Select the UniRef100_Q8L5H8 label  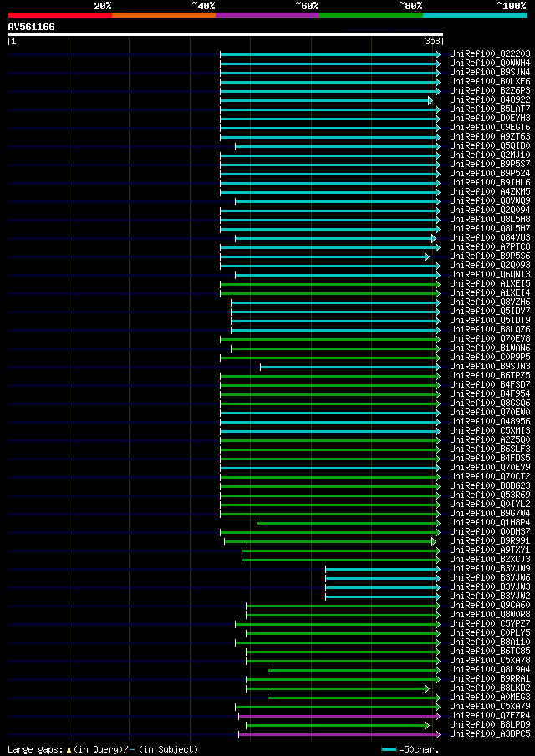coord(490,220)
